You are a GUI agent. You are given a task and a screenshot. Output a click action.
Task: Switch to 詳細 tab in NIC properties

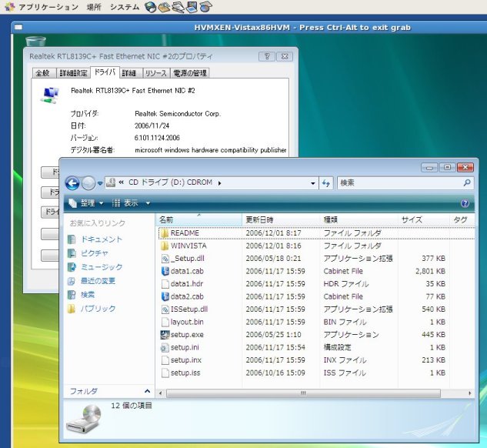coord(129,73)
